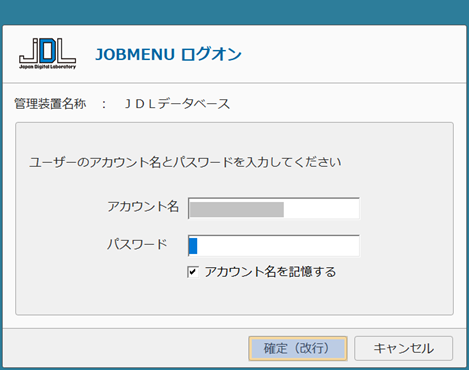Click the JOBMENU ログオン title text
Screen dimensions: 469x370
(168, 54)
